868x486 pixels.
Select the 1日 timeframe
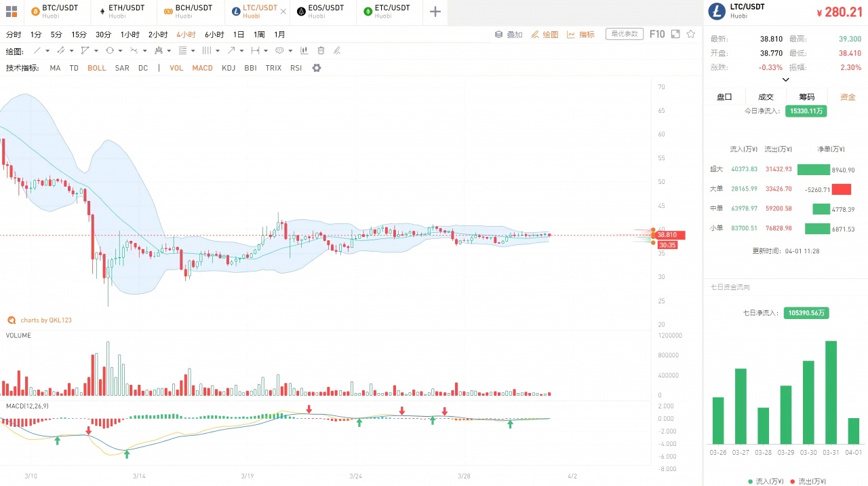pyautogui.click(x=239, y=35)
